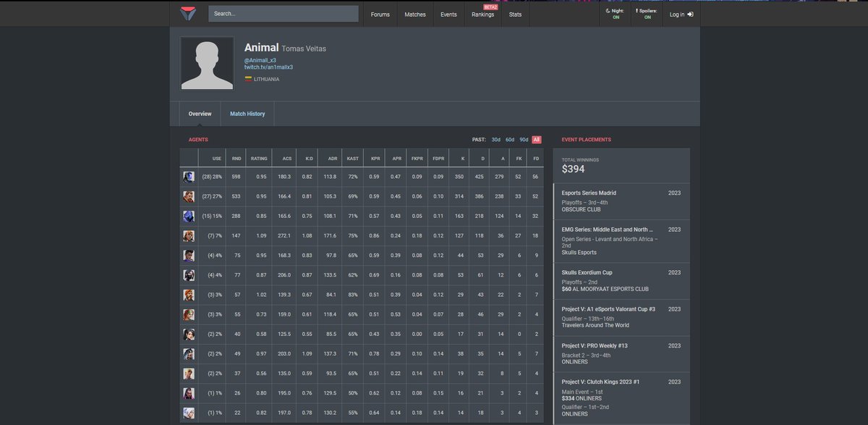The width and height of the screenshot is (868, 425).
Task: Click the real name Tomas Veltas
Action: click(x=304, y=49)
